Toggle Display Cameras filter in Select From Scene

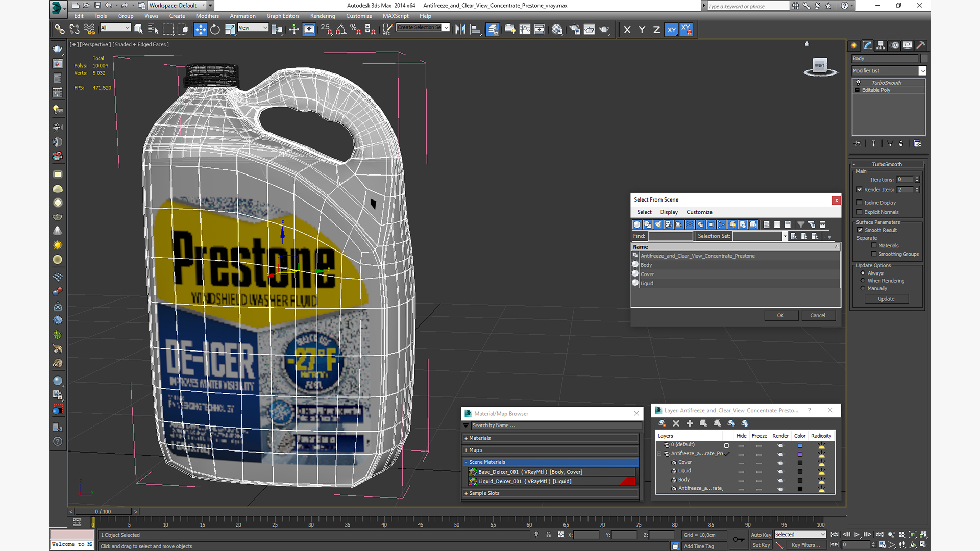[x=669, y=224]
